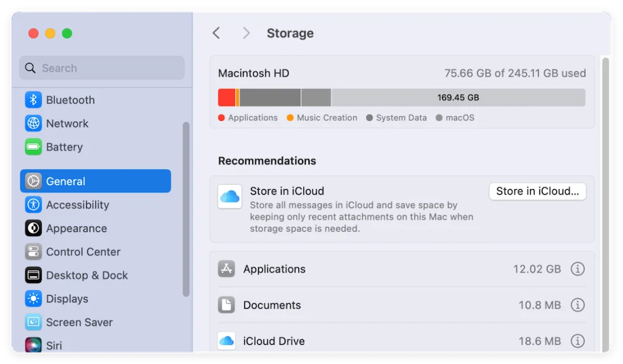Click the Displays sun icon
This screenshot has height=364, width=623.
(x=34, y=299)
